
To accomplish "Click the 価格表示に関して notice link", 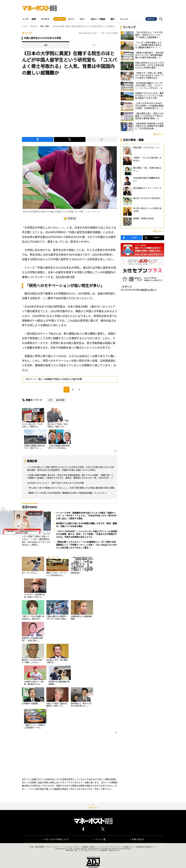I will click(148, 290).
